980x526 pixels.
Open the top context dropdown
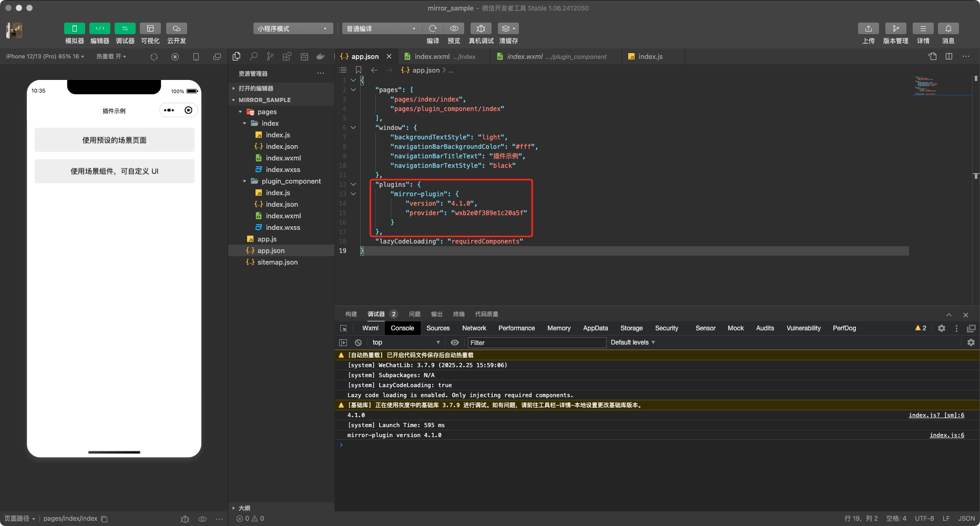pos(406,342)
